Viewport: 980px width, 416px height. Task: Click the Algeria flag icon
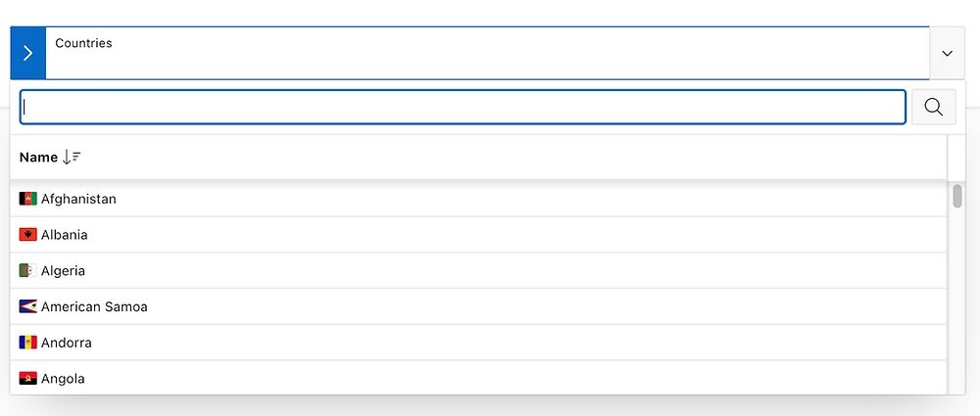[28, 270]
